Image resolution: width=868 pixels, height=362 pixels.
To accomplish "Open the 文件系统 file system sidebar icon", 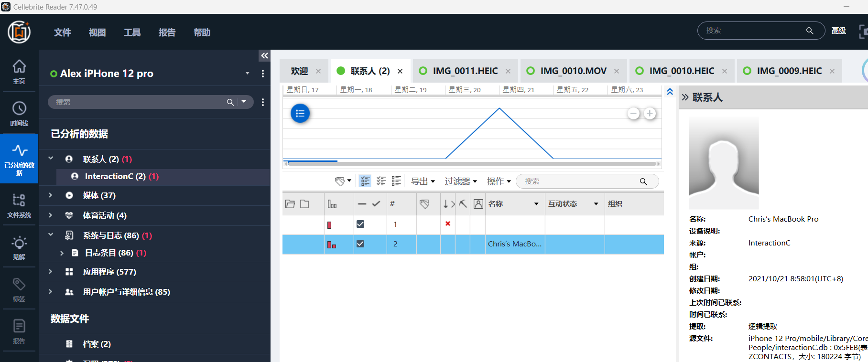I will click(19, 205).
